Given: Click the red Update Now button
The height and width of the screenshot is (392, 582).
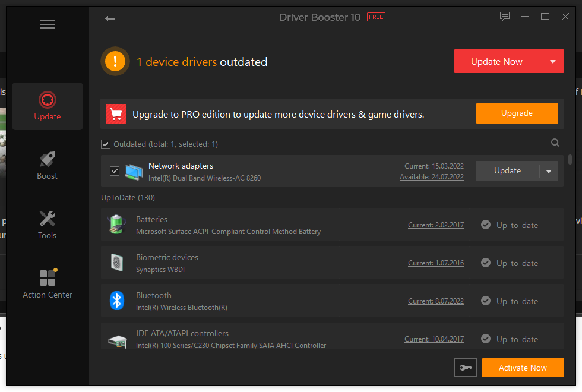Looking at the screenshot, I should [498, 61].
